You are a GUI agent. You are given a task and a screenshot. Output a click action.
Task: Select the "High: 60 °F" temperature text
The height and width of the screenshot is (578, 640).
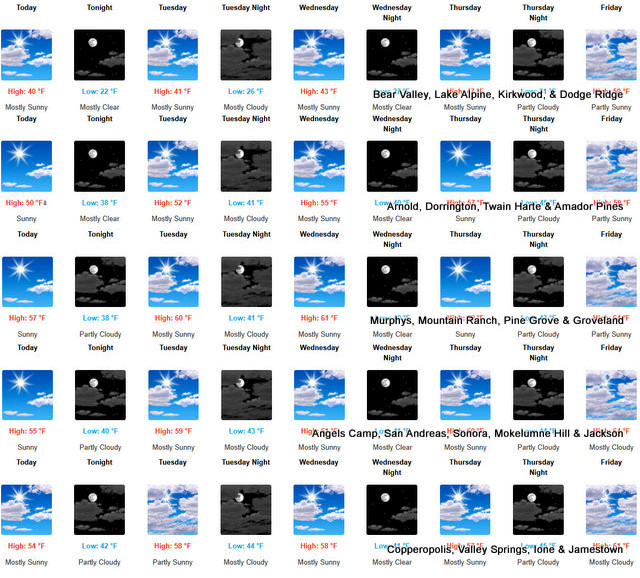tap(173, 318)
